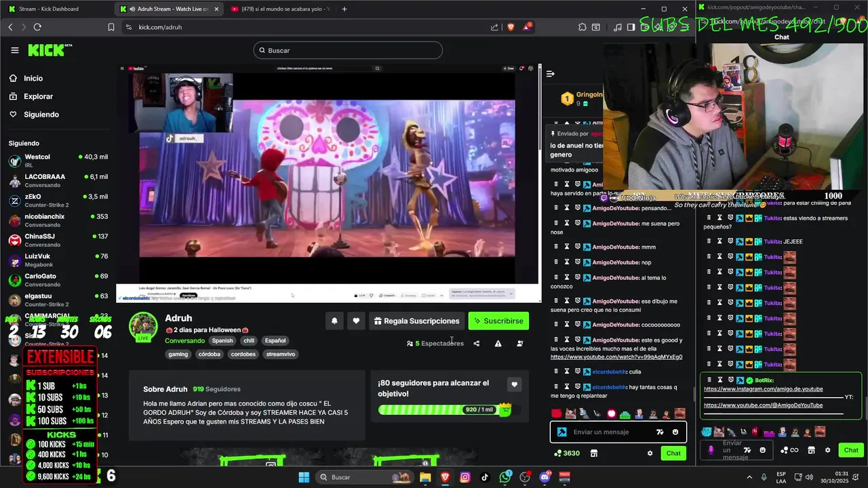This screenshot has height=488, width=868.
Task: Open chat settings gear in main chat
Action: (650, 453)
